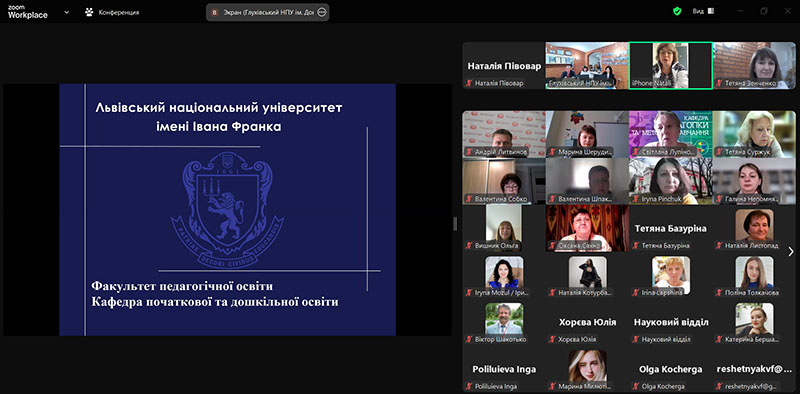Click the gallery panel resize handle

tap(455, 224)
